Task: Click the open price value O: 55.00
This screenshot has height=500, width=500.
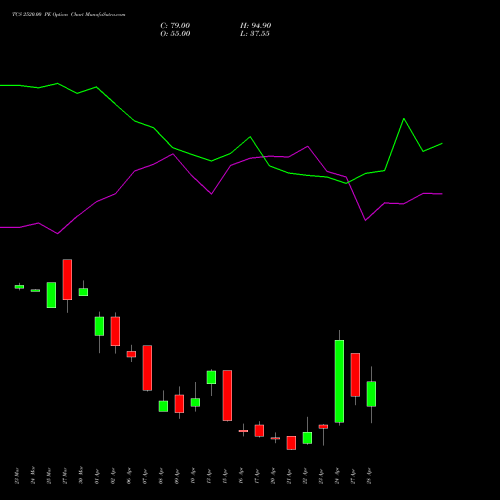Action: tap(175, 34)
